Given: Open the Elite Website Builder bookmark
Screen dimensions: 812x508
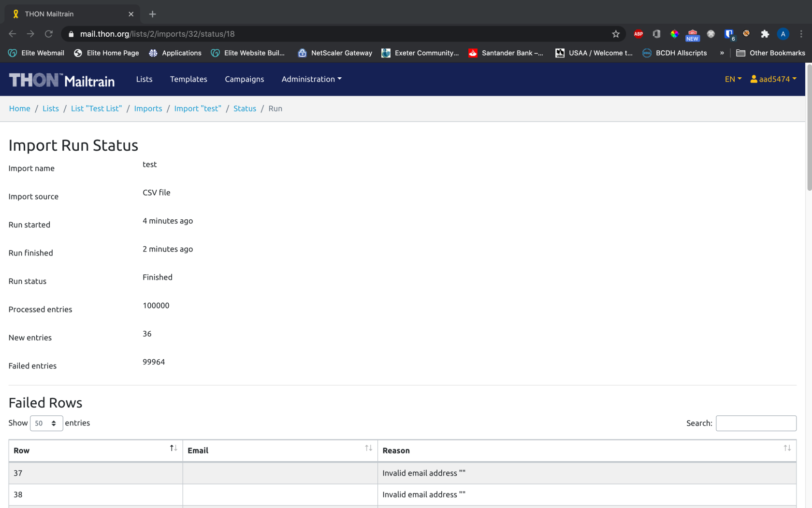Looking at the screenshot, I should tap(248, 53).
